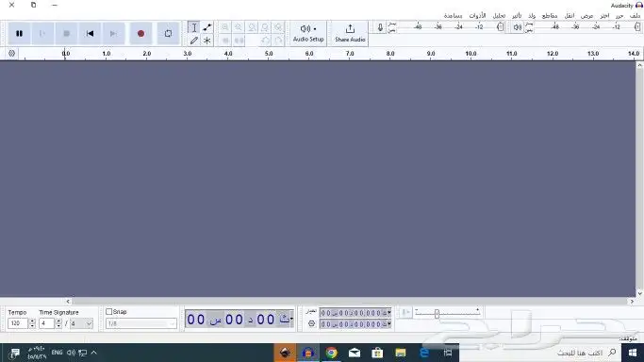This screenshot has width=644, height=362.
Task: Click horizontal scrollbar right arrow
Action: pyautogui.click(x=632, y=302)
